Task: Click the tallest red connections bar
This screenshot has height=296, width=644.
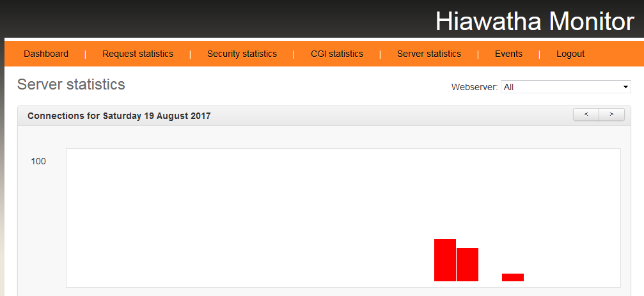Action: pos(445,260)
